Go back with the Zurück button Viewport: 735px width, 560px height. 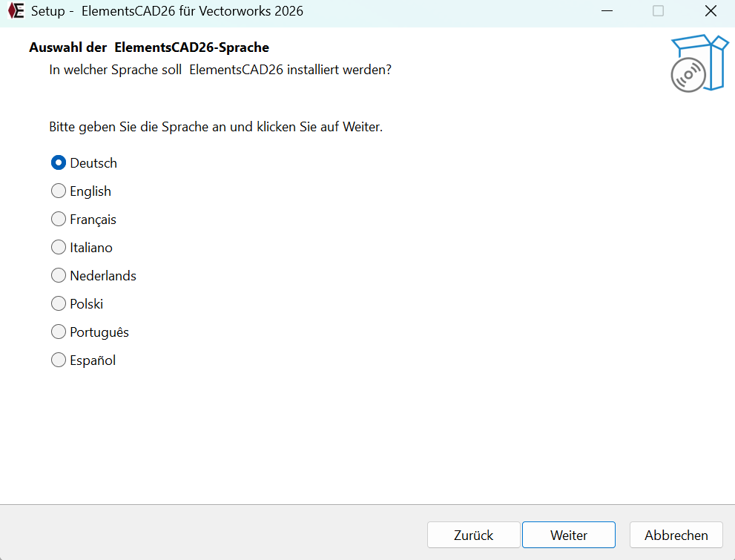coord(473,535)
